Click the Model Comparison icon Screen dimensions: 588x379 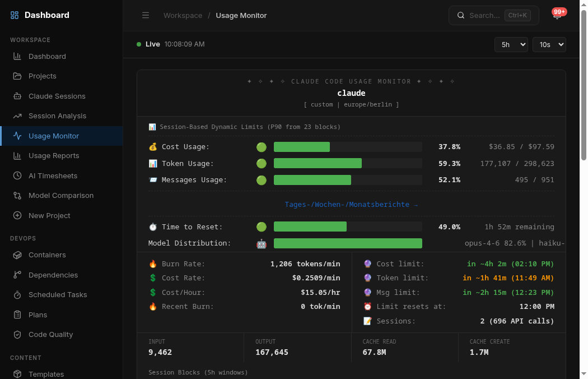[x=17, y=195]
